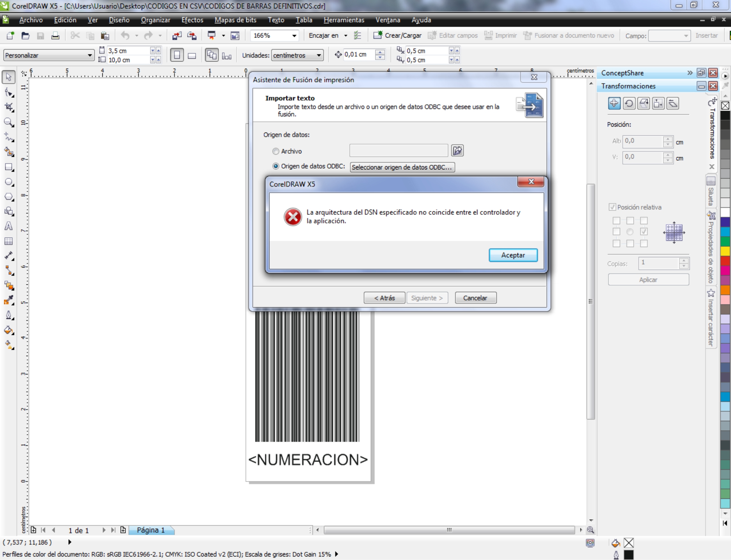Select the Rectangle tool
Image resolution: width=731 pixels, height=560 pixels.
(x=9, y=167)
